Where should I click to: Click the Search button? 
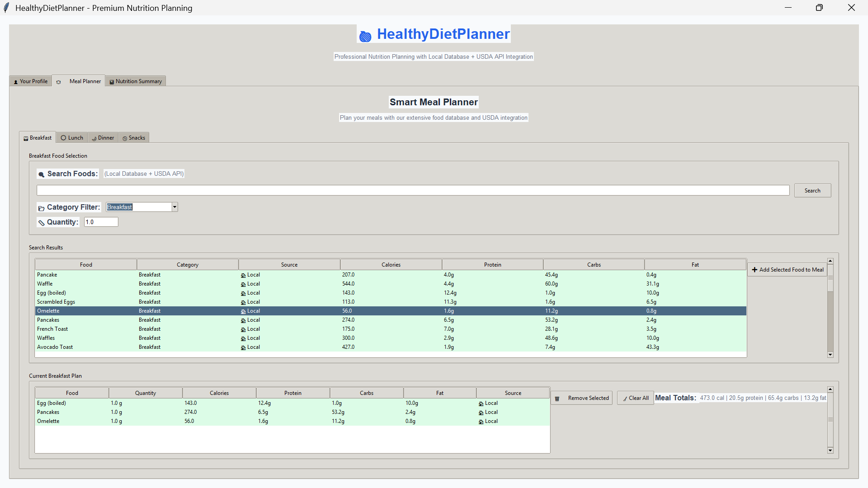tap(812, 191)
